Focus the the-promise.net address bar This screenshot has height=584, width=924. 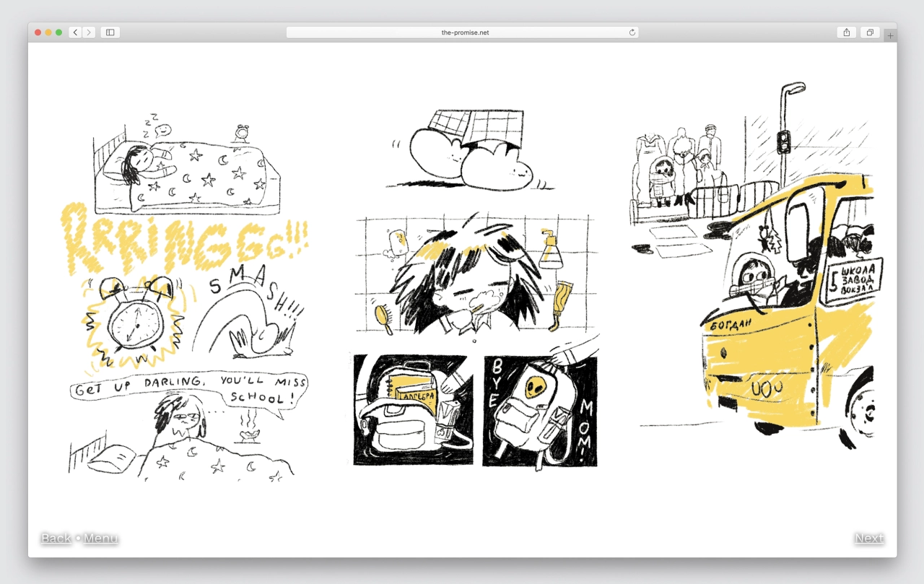click(463, 32)
